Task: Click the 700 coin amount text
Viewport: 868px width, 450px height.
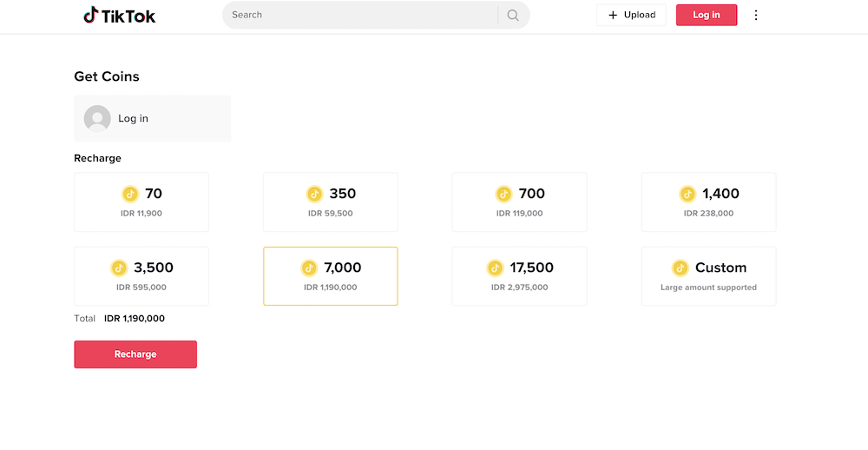Action: [x=532, y=194]
